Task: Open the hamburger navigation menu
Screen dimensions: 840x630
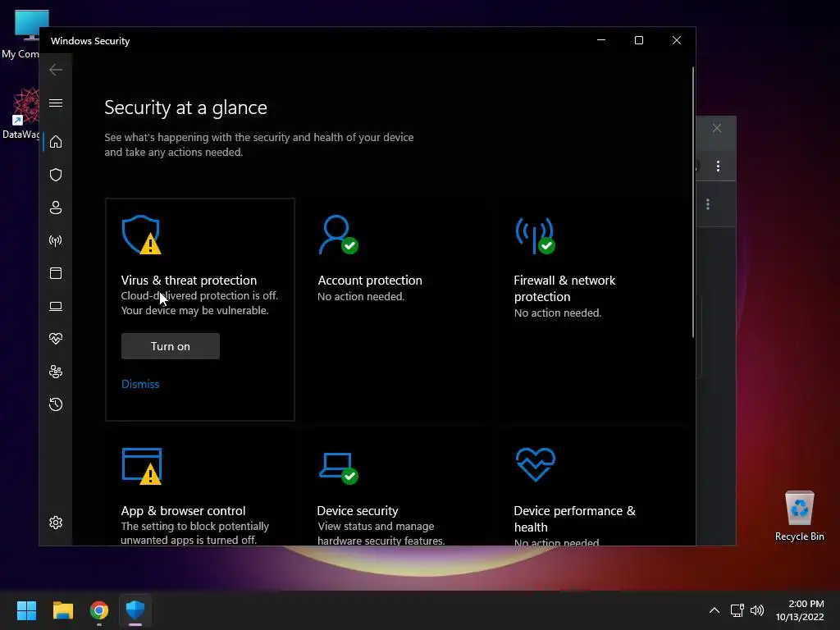Action: pyautogui.click(x=56, y=103)
